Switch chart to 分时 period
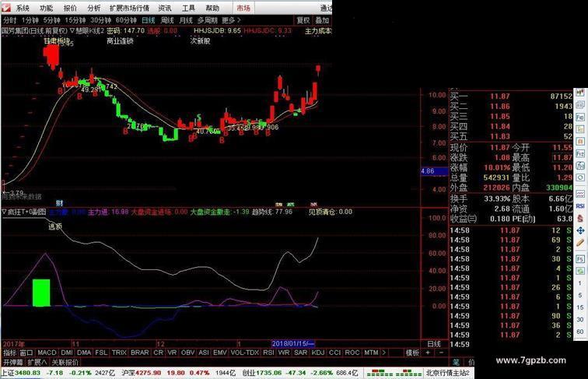Screen dimensions: 588x379 (x=10, y=20)
